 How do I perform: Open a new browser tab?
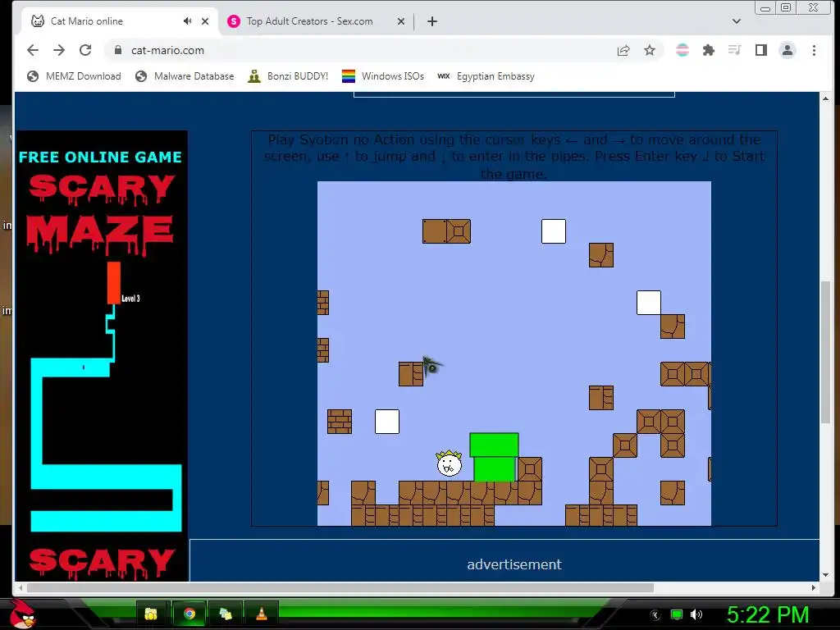(x=432, y=21)
